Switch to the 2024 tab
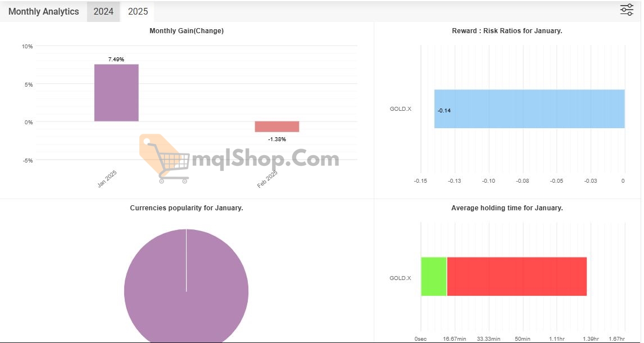 [x=103, y=11]
